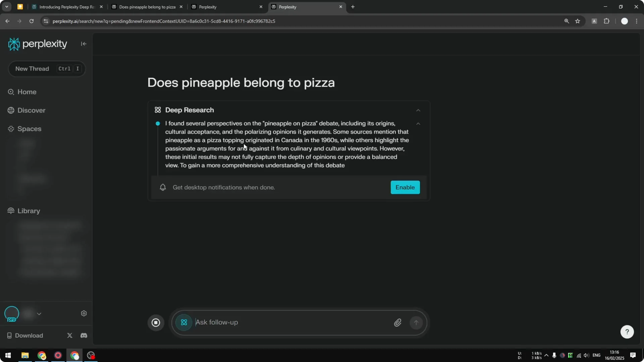Collapse the Deep Research panel
The image size is (644, 362).
[418, 110]
